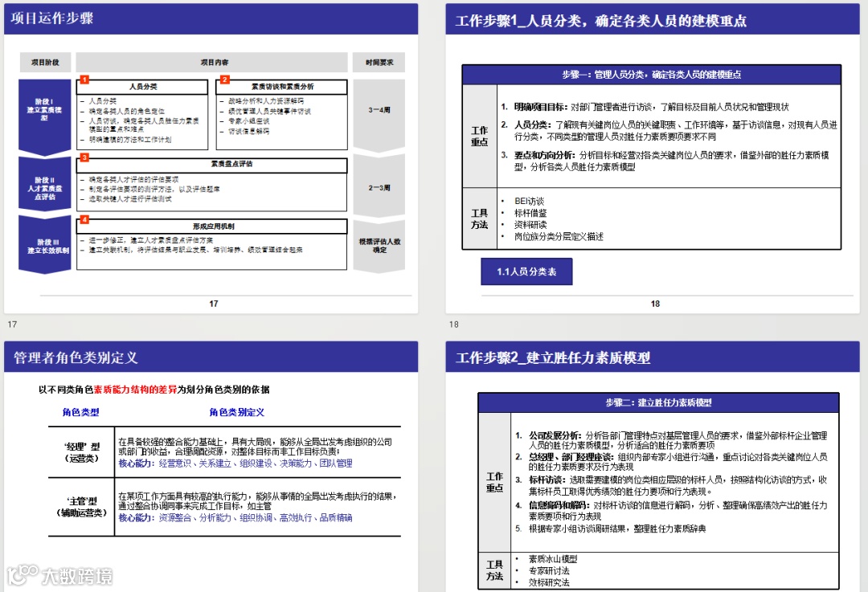Click the 1.1人员分类表 button
868x592 pixels.
[x=526, y=272]
